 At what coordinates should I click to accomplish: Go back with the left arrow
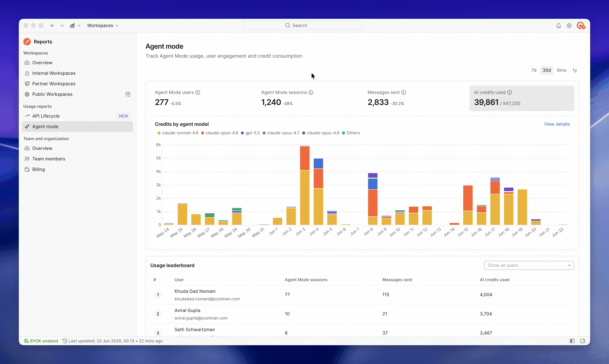click(x=52, y=26)
